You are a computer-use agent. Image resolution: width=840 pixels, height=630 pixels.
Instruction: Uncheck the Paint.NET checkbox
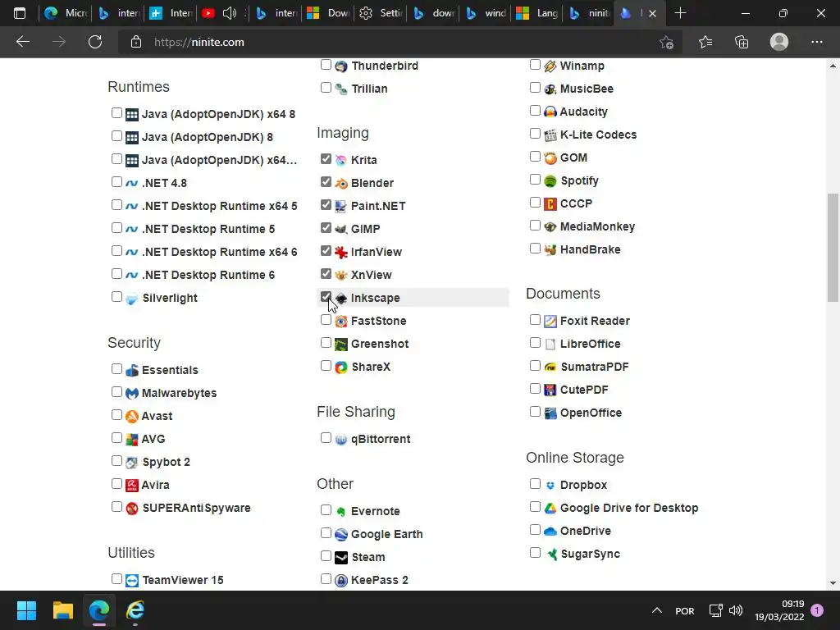point(326,204)
